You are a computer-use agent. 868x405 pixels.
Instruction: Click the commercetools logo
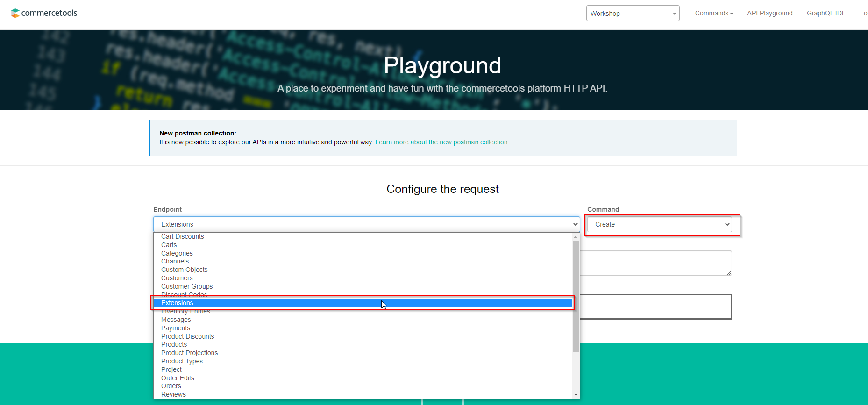(44, 13)
